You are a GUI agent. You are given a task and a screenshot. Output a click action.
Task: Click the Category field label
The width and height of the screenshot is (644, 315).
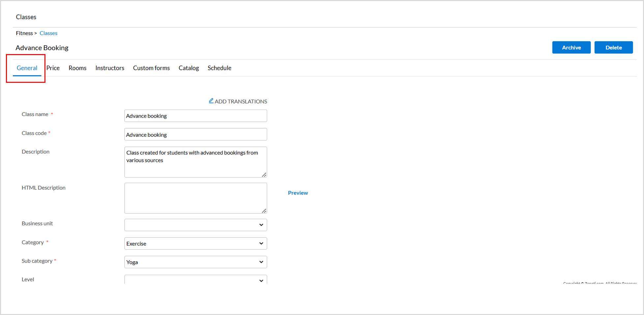pos(33,242)
